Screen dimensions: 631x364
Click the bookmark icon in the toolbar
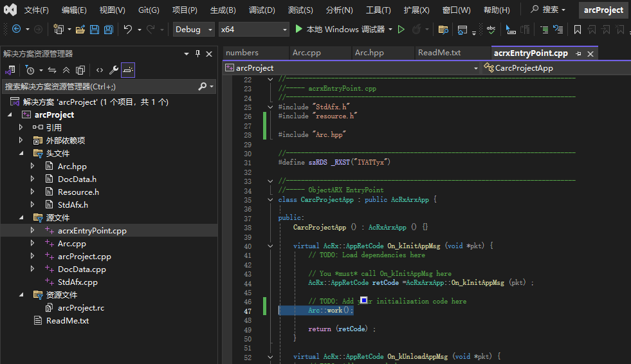point(577,30)
